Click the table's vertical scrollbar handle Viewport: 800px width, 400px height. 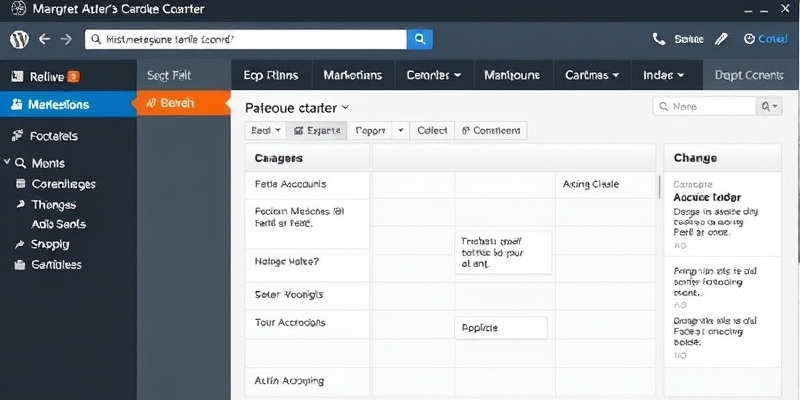pos(660,187)
